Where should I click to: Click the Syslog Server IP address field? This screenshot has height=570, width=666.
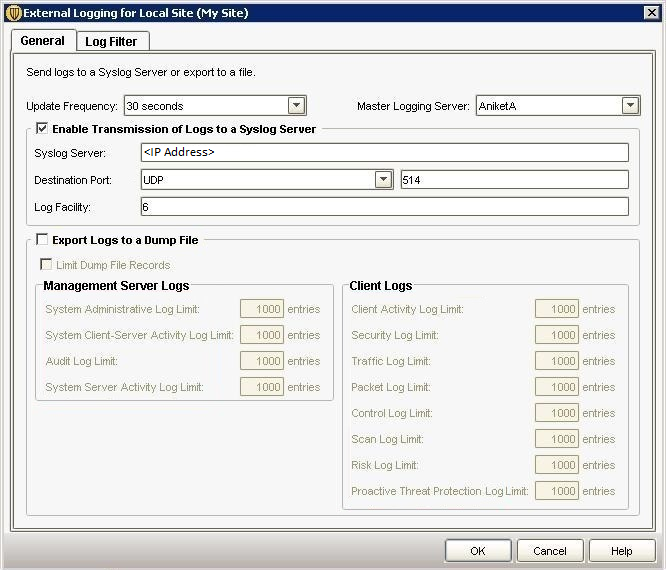coord(385,153)
